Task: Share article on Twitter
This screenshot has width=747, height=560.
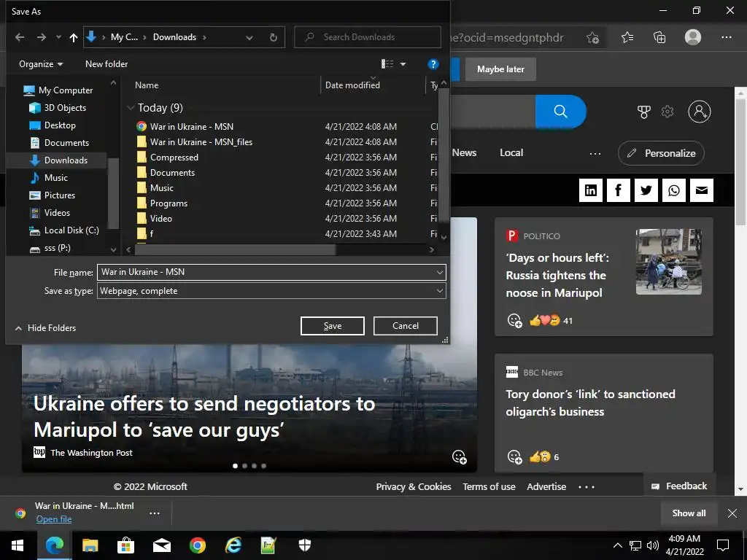Action: [646, 190]
